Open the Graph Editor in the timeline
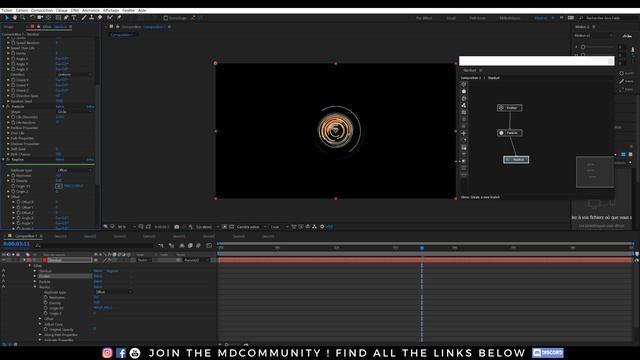 [x=209, y=245]
